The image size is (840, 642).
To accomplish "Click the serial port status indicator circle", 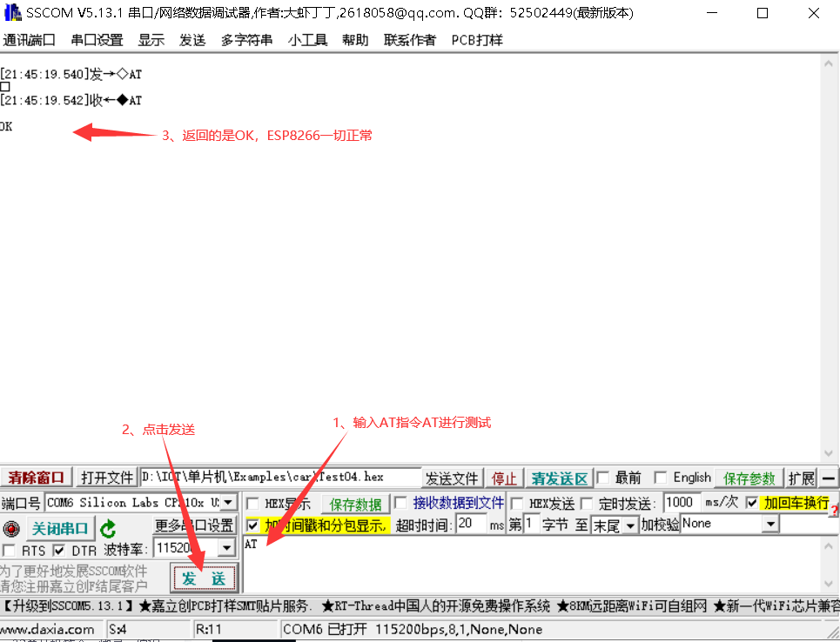I will pos(10,526).
